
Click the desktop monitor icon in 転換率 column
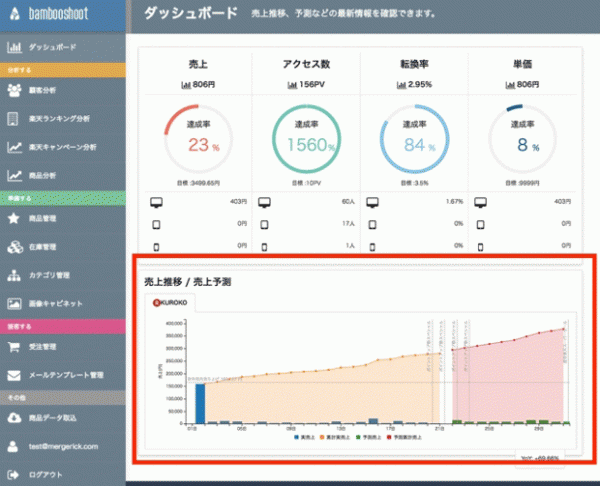(372, 202)
